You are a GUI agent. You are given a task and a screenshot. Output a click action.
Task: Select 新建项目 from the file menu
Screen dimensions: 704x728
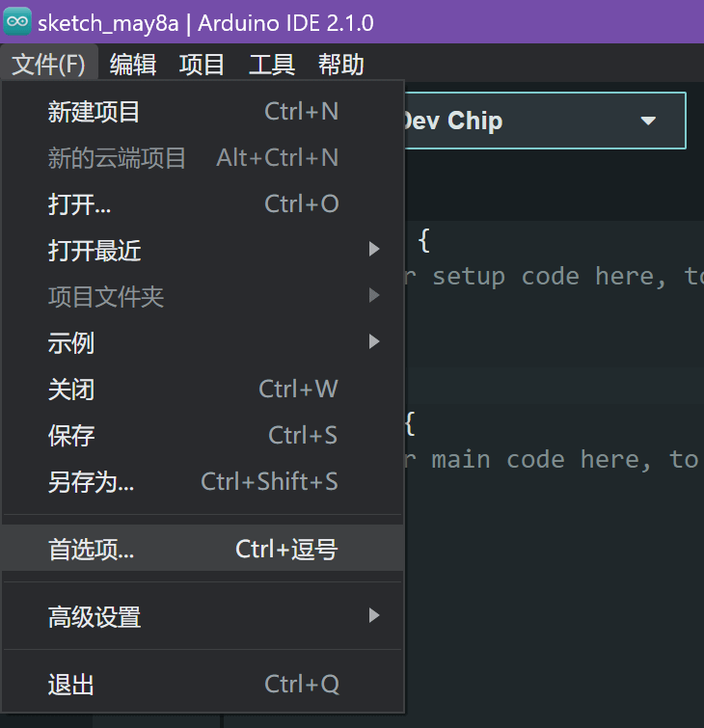[x=95, y=112]
